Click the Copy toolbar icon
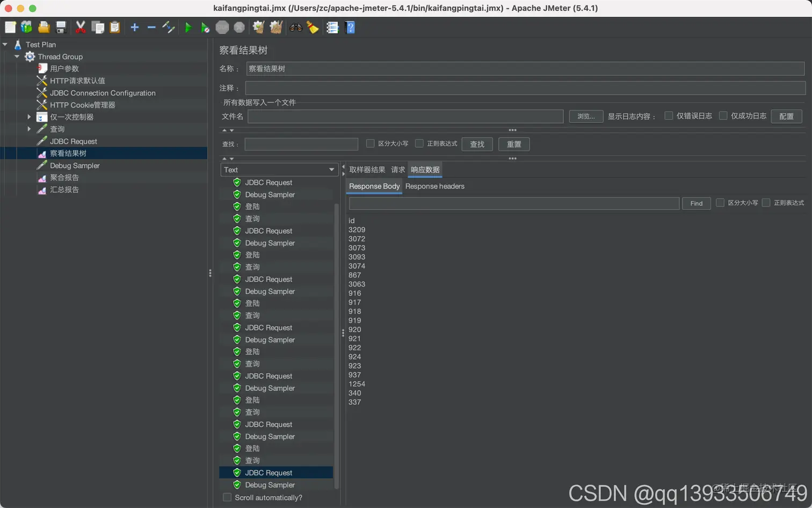The height and width of the screenshot is (508, 812). [x=98, y=27]
